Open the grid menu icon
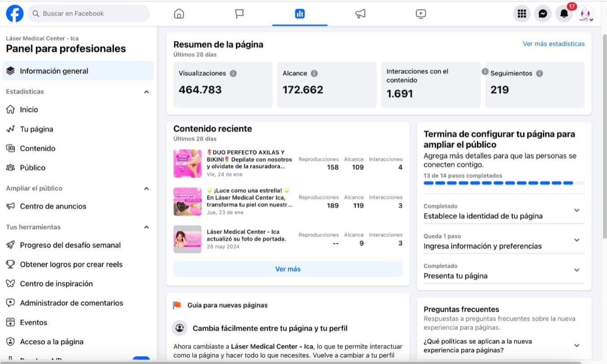Viewport: 607px width, 364px height. point(521,14)
